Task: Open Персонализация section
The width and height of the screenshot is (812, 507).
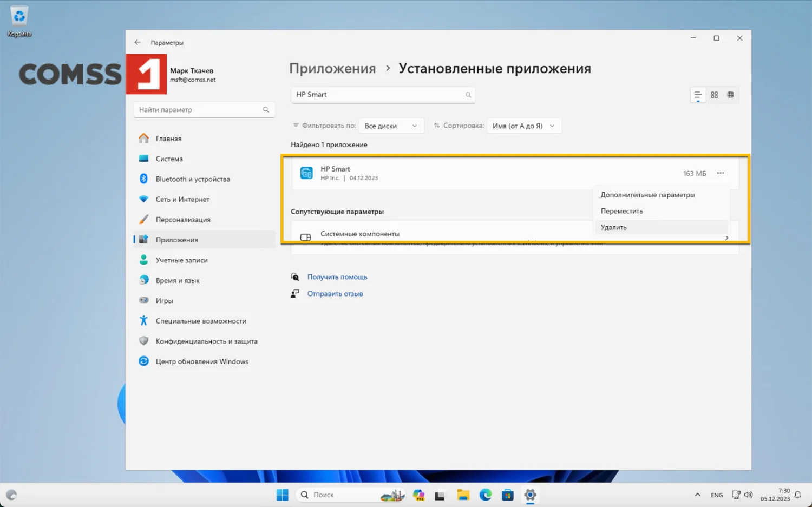Action: 204,220
